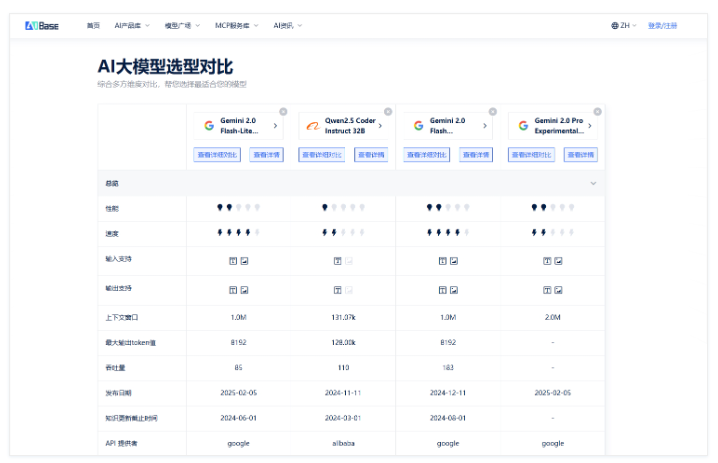The height and width of the screenshot is (463, 718).
Task: Click image input icon for Gemini 2.0 Flash
Action: 454,261
